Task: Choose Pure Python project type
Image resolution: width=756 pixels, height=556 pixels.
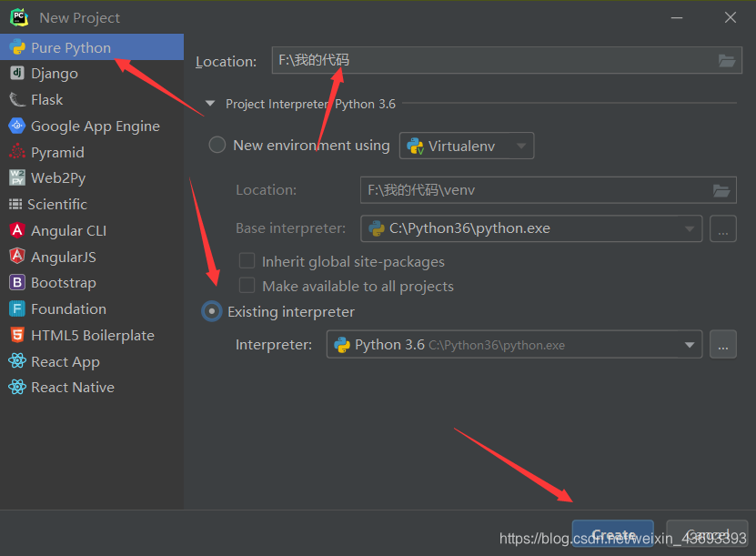Action: pos(92,47)
